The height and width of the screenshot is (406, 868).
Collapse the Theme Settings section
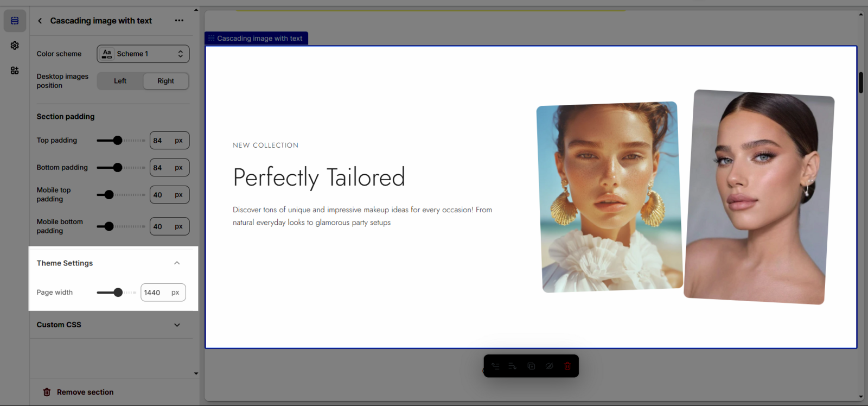point(177,263)
